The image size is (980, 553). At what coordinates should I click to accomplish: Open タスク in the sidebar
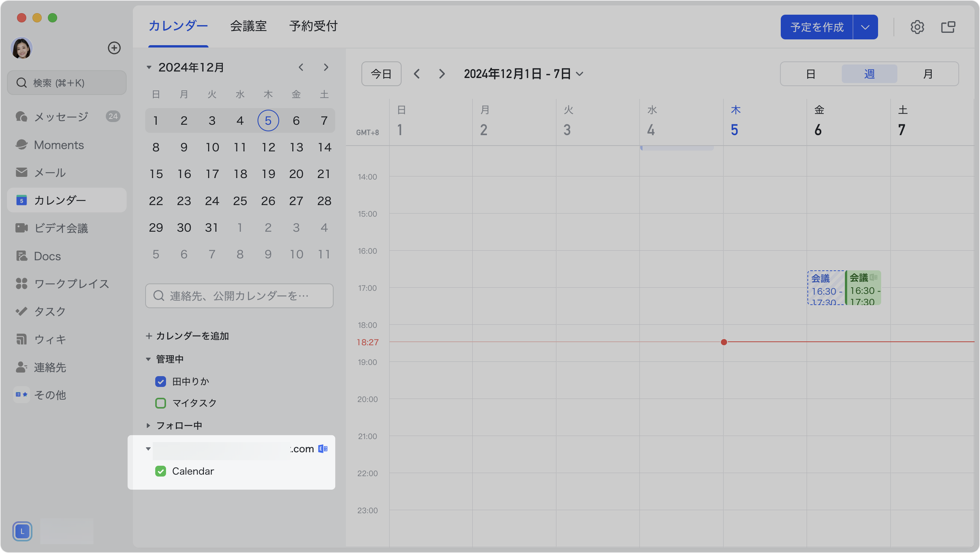tap(50, 312)
